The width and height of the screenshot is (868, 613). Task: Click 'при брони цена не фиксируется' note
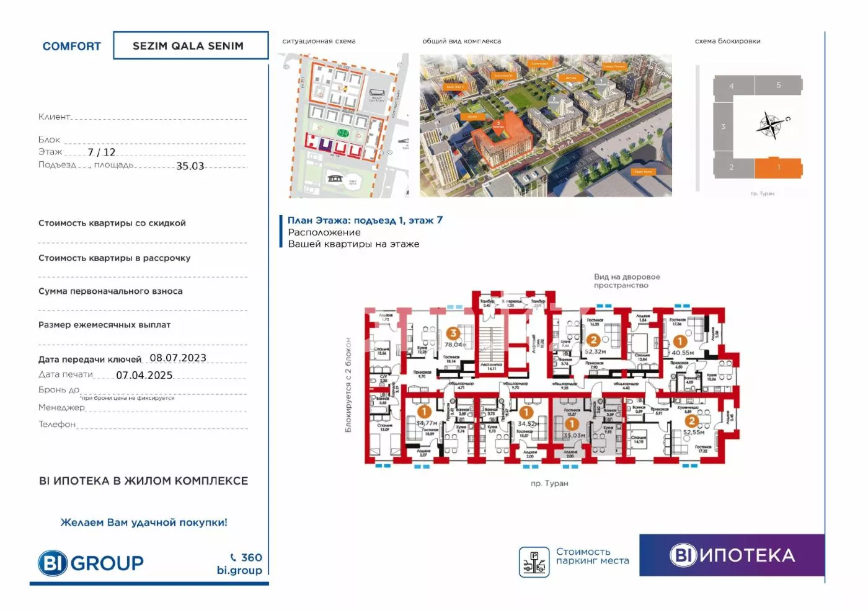128,398
